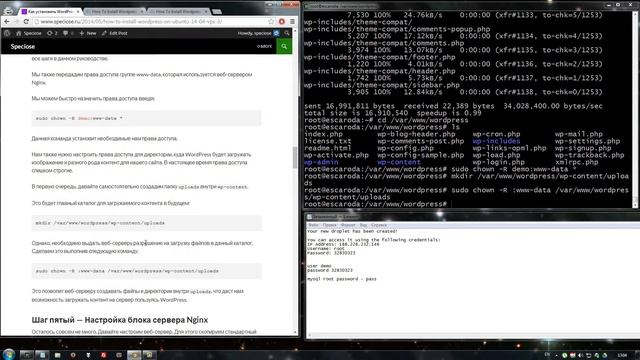
Task: Click the terminal window scrollbar
Action: coord(635,110)
